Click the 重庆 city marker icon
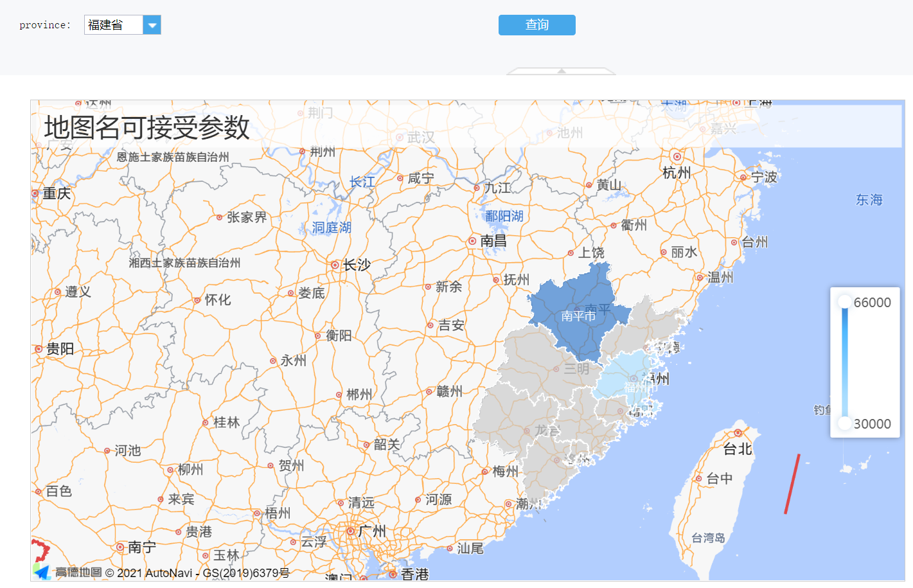The height and width of the screenshot is (588, 913). 35,193
